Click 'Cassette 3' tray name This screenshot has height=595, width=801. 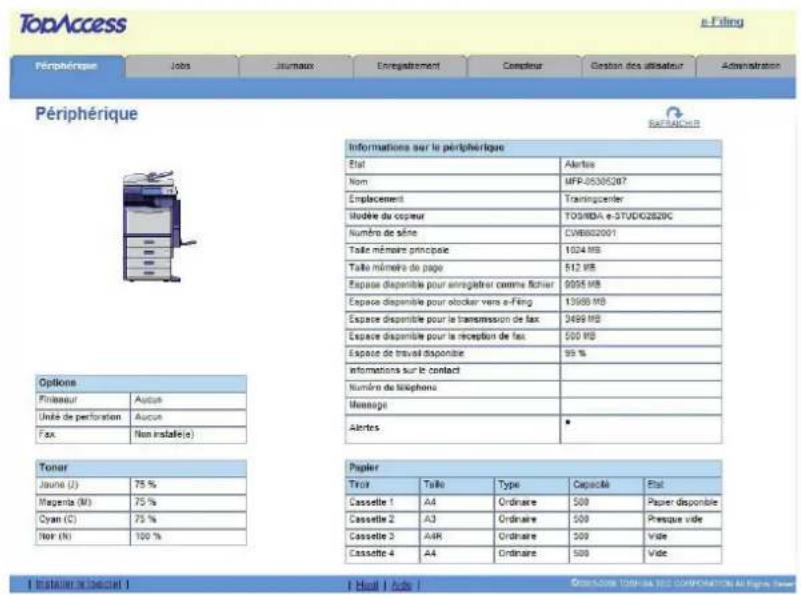click(x=371, y=536)
